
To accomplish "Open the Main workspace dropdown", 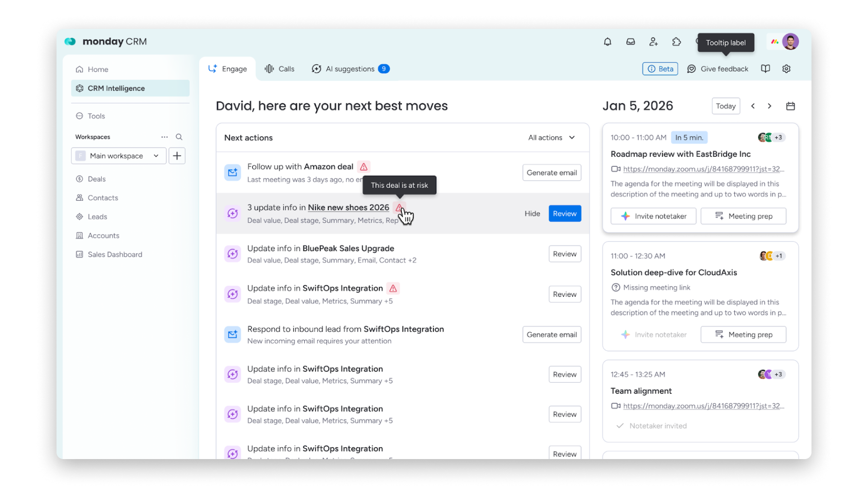I will 119,156.
